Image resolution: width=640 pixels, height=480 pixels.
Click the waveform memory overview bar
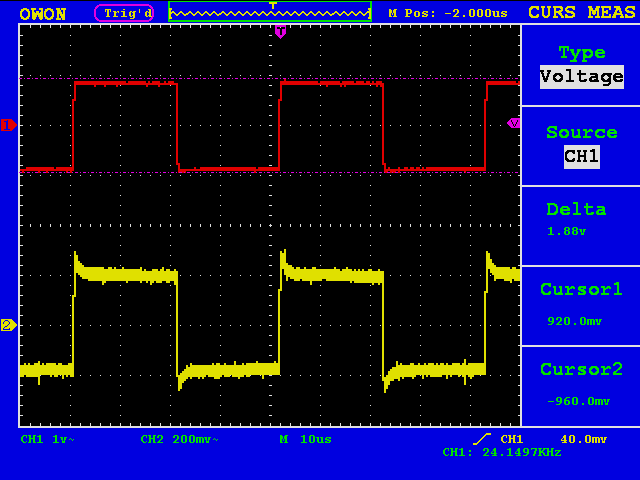pos(270,11)
